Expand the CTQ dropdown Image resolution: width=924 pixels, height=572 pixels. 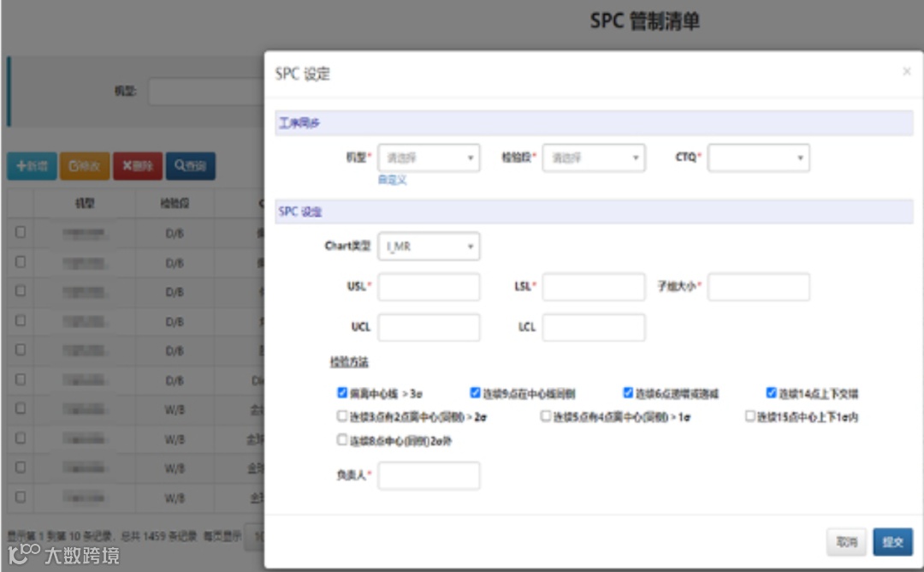coord(758,158)
